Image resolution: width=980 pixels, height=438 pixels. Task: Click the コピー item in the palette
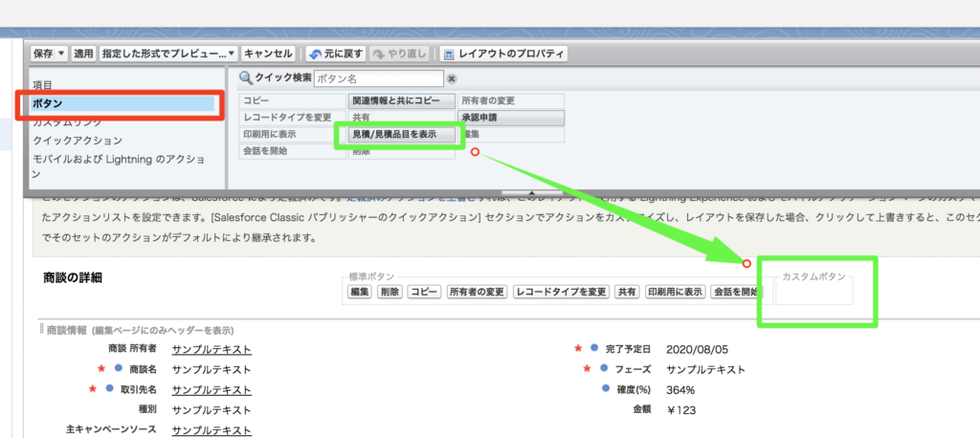(293, 100)
